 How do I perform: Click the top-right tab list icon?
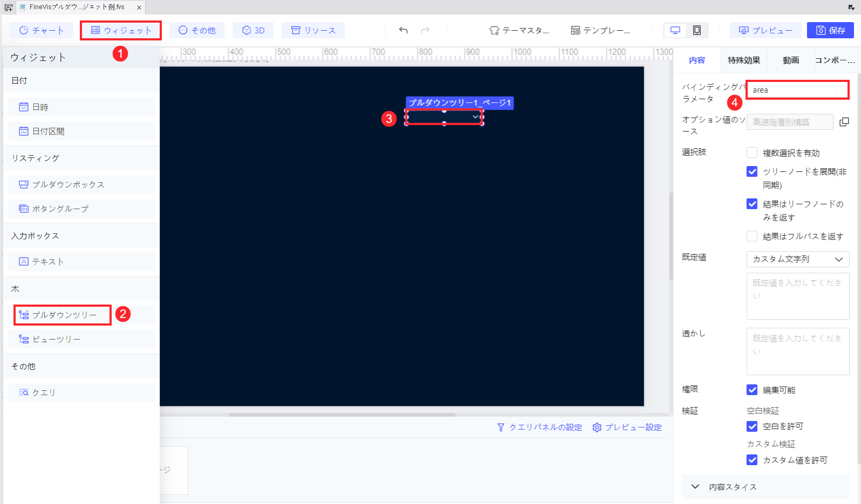point(851,8)
